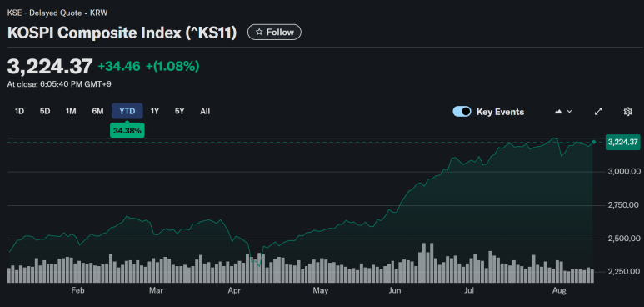Click the latest price dot on chart line
644x307 pixels.
pos(593,142)
